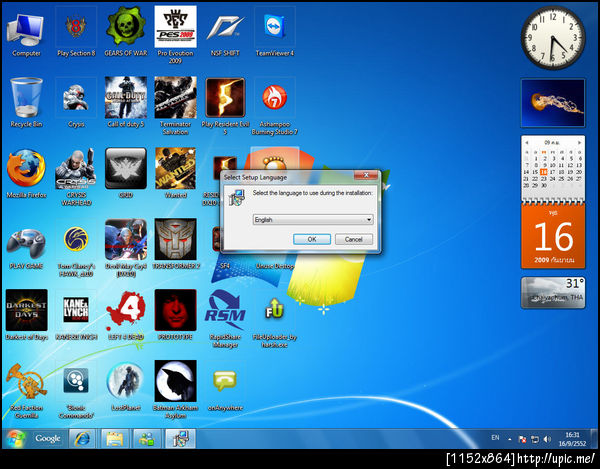600x469 pixels.
Task: Show hidden tray icons arrow
Action: pos(510,440)
